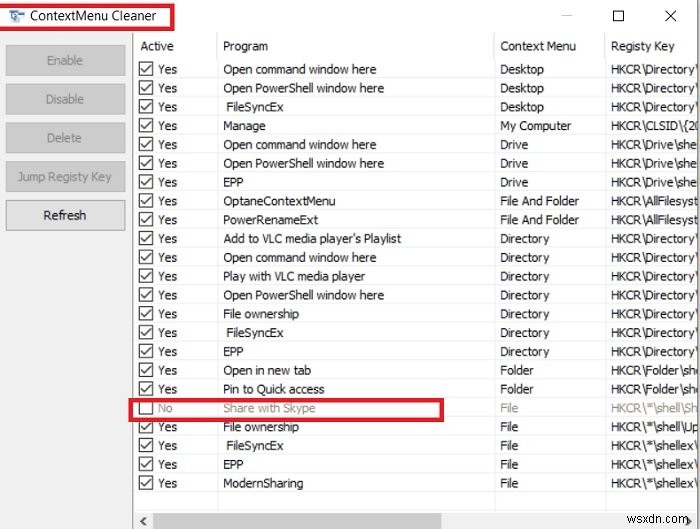Sort by the Program column header

[x=245, y=46]
